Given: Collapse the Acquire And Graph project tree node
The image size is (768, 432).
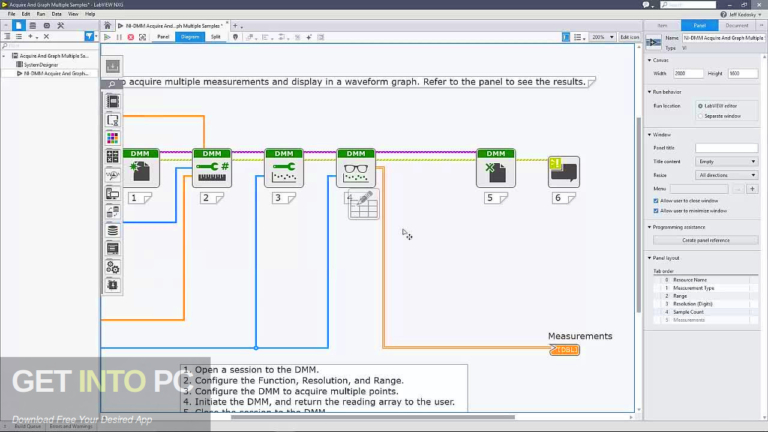Looking at the screenshot, I should 4,56.
